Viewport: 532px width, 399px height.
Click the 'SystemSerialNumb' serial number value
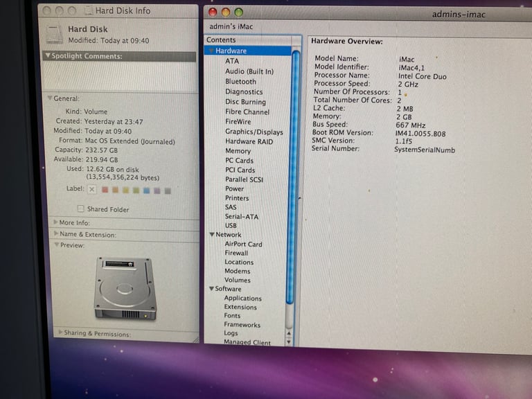click(x=425, y=150)
